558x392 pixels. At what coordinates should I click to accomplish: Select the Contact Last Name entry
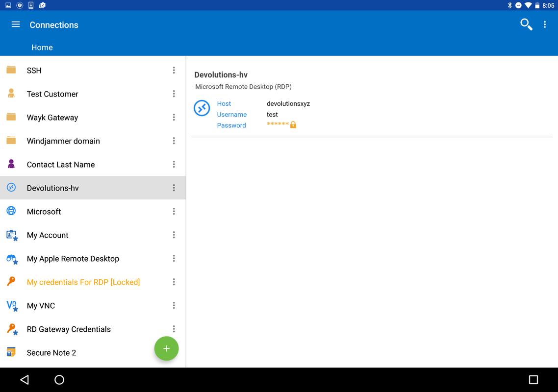93,164
